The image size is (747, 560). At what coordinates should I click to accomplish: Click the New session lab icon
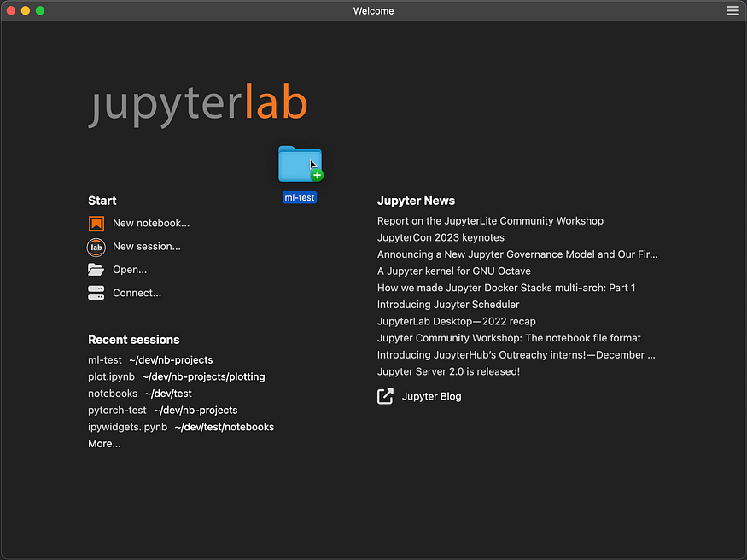(96, 248)
